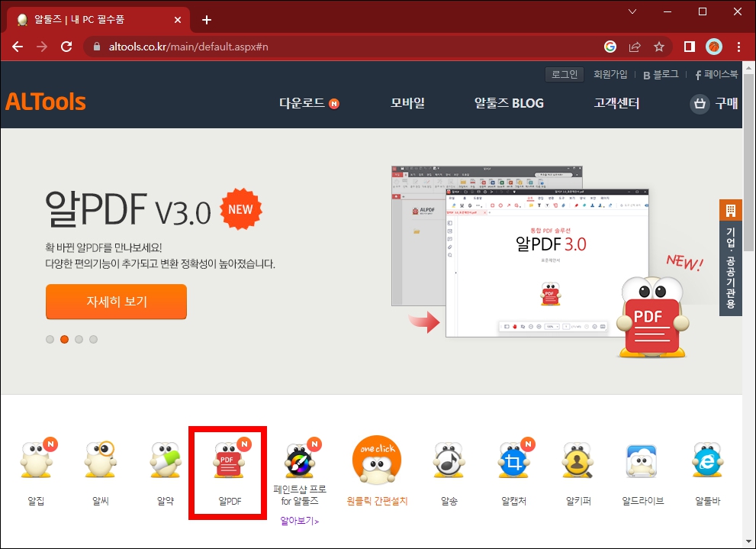Select the third carousel indicator dot
Viewport: 756px width, 549px height.
(79, 339)
